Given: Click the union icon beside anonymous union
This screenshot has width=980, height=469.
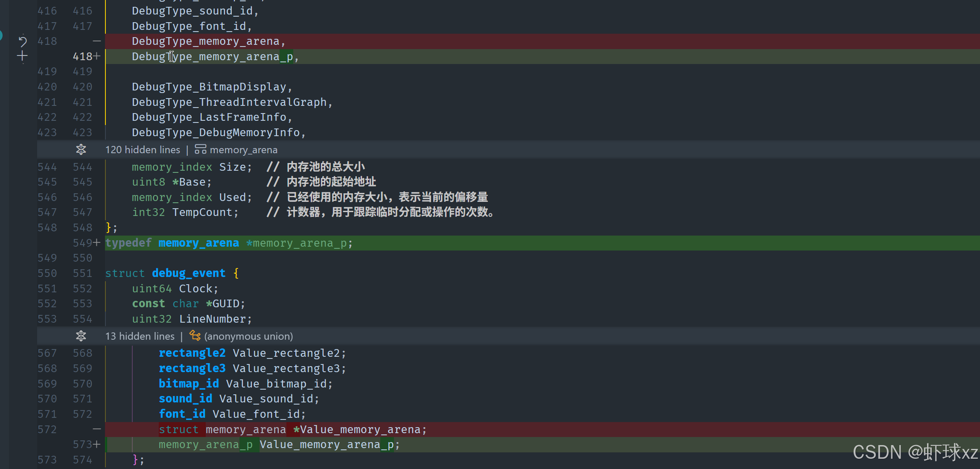Looking at the screenshot, I should 195,336.
